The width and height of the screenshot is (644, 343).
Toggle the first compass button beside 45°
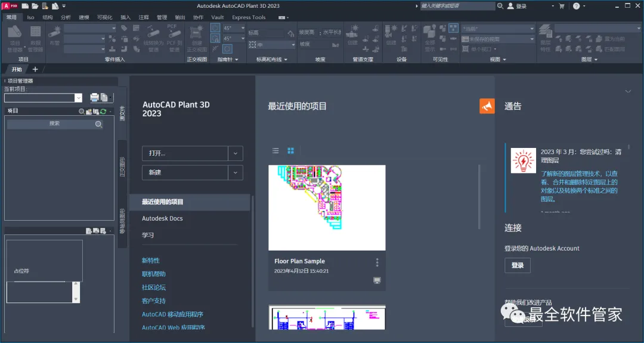click(215, 28)
